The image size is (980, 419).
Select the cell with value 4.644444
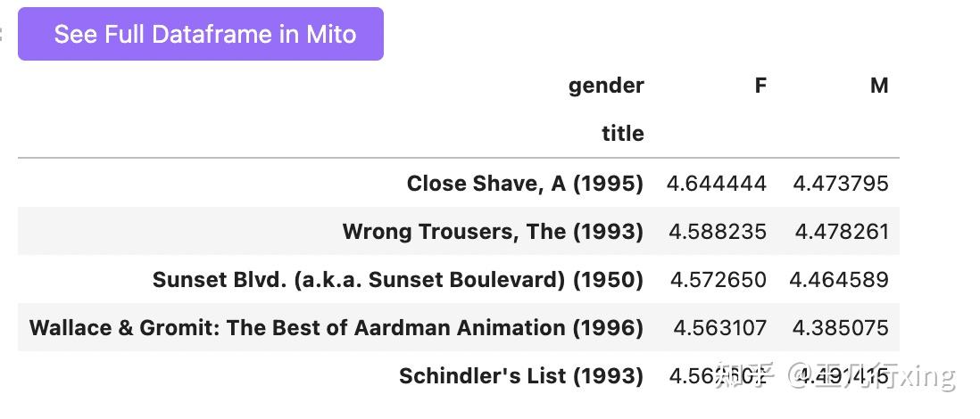point(716,184)
